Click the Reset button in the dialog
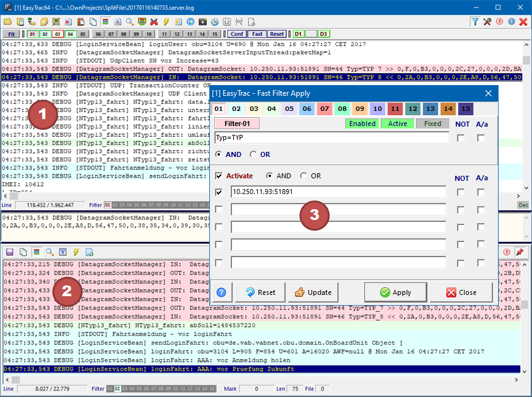 260,292
